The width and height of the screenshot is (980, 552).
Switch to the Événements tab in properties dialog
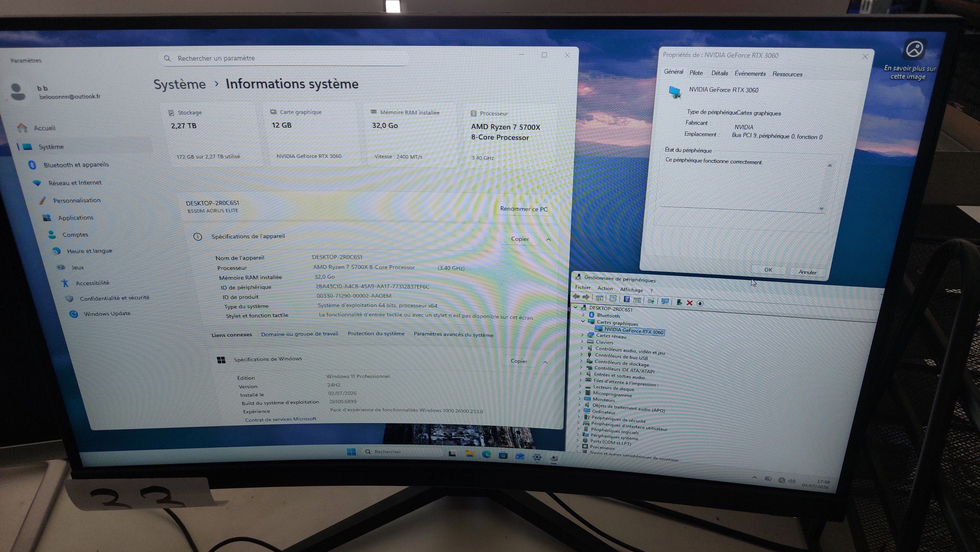pos(750,73)
